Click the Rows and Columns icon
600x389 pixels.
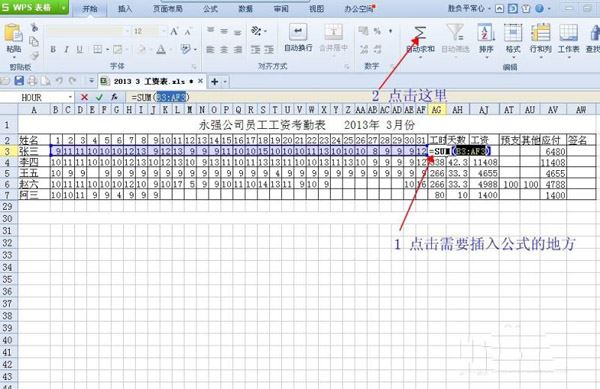[541, 33]
